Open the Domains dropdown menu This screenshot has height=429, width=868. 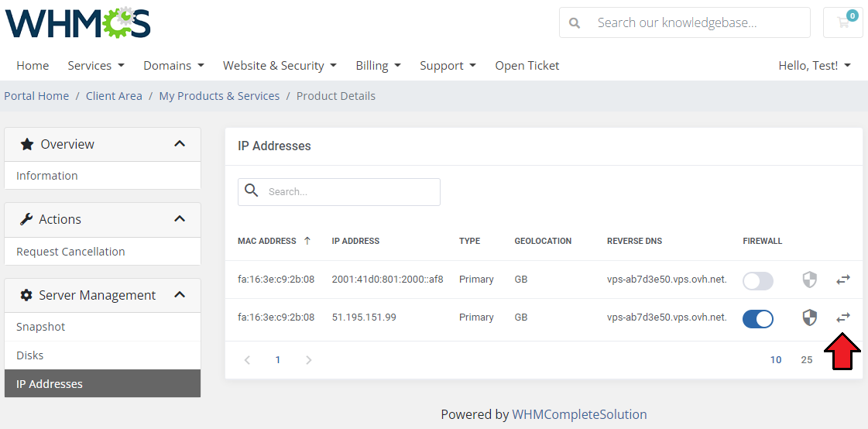pos(173,65)
